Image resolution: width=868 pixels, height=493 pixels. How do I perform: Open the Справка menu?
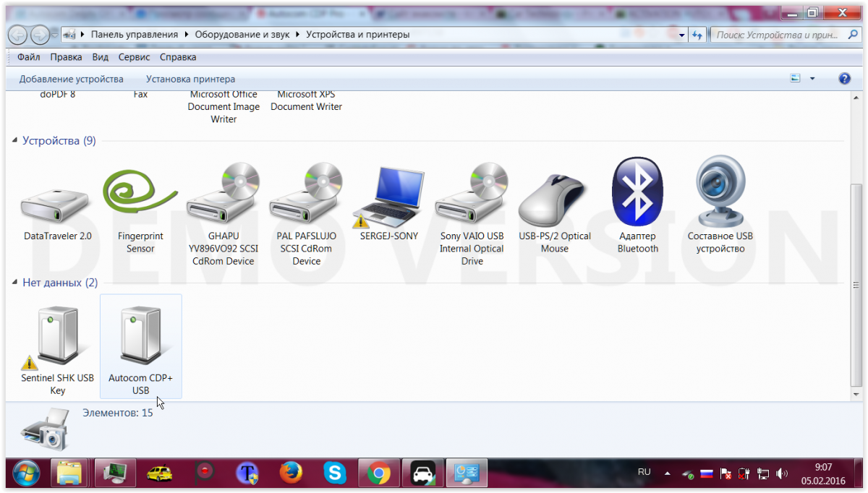point(178,57)
